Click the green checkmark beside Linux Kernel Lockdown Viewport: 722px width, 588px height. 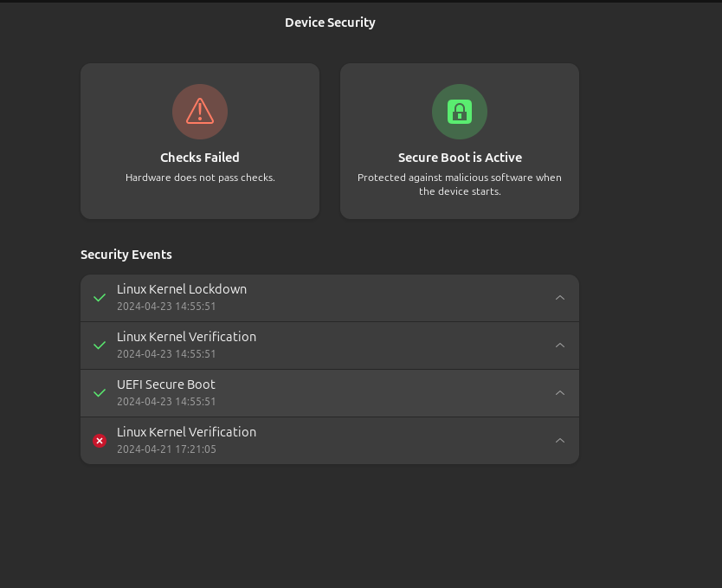coord(100,298)
